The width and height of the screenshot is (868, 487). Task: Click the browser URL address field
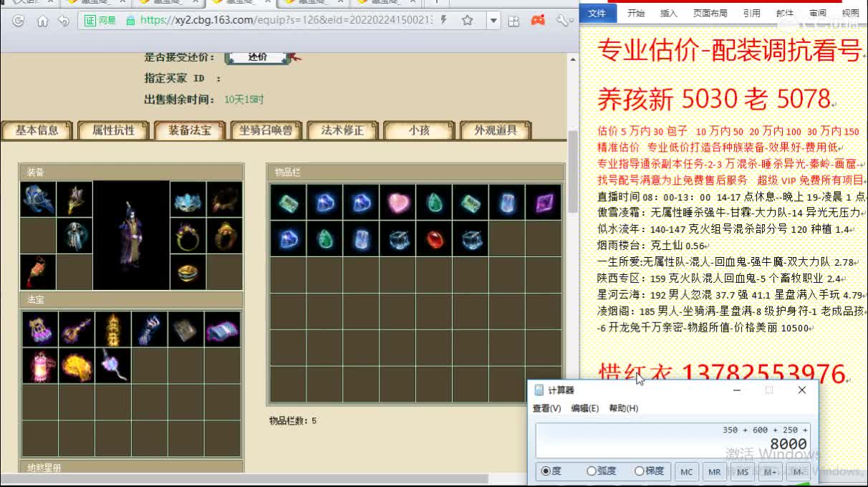point(286,21)
